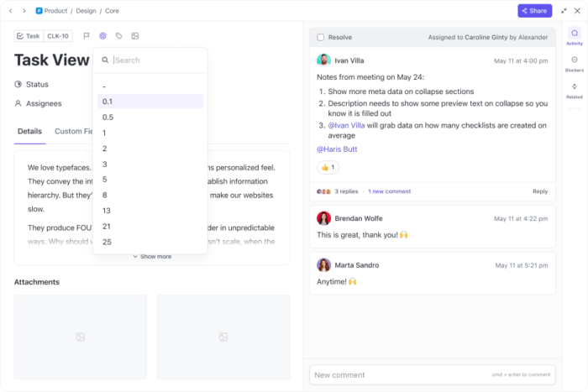Click the thumbs up reaction
The image size is (588, 392).
coord(328,167)
